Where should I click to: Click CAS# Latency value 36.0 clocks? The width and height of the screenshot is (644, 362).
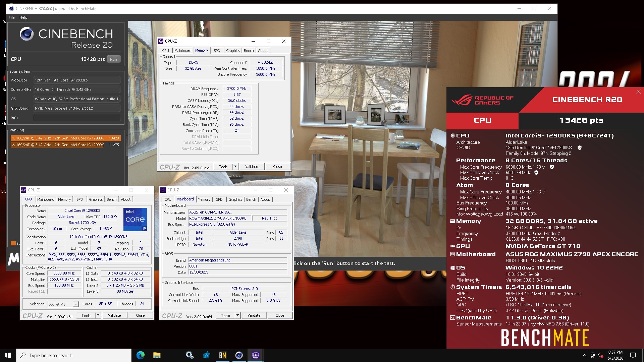237,101
